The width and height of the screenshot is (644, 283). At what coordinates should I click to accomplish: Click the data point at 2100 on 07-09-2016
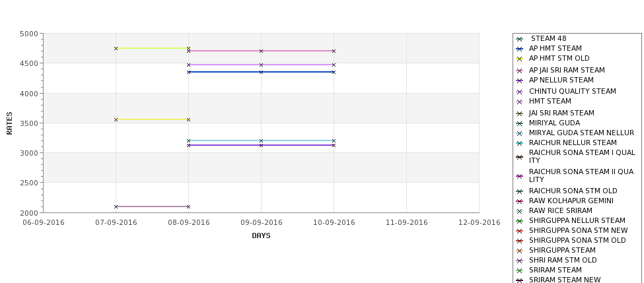tap(116, 206)
